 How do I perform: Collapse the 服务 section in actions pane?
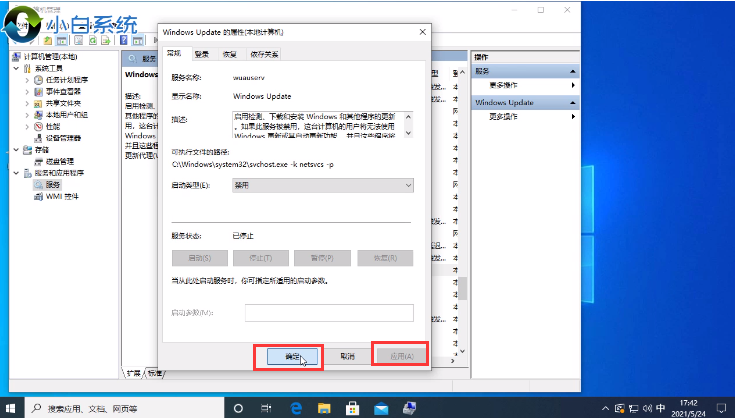[x=572, y=71]
